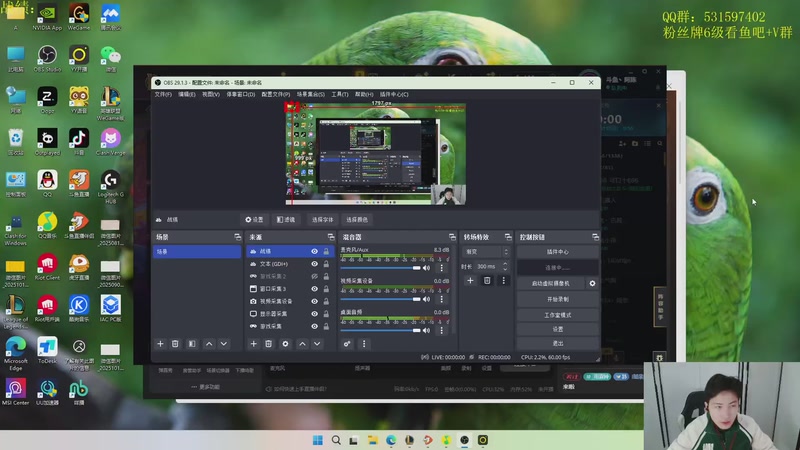Open the 工具(T) menu
This screenshot has height=450, width=800.
(x=340, y=94)
